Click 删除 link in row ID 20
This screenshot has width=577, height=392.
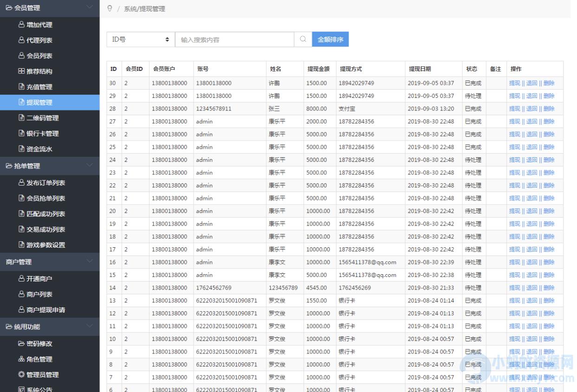[549, 211]
